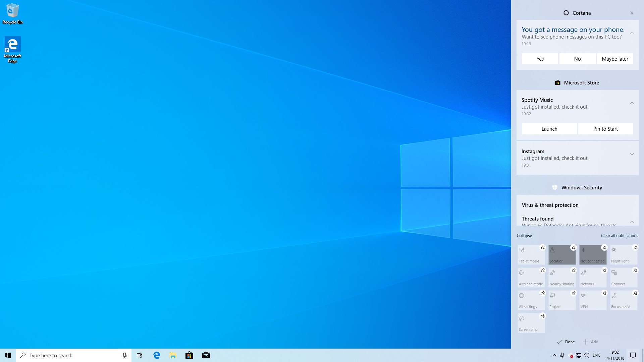Expand the Virus and threat protection notification
This screenshot has height=362, width=644.
[632, 222]
